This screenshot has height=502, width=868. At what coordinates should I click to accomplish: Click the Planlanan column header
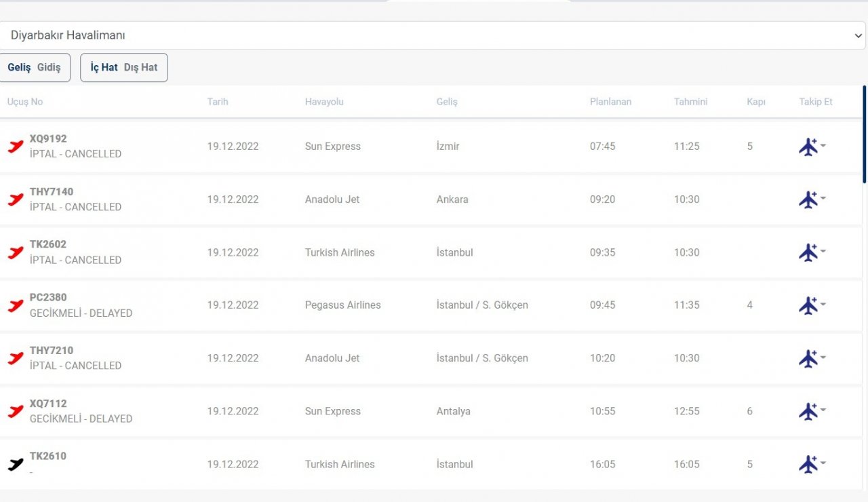(x=610, y=102)
